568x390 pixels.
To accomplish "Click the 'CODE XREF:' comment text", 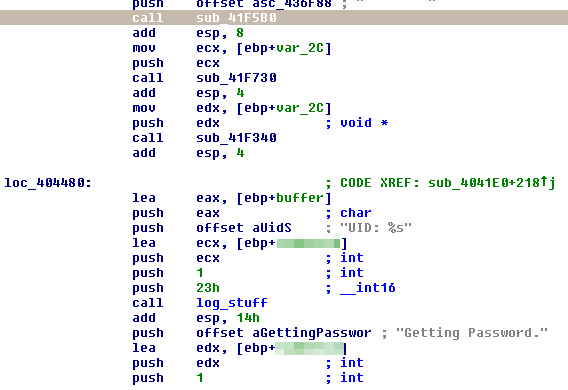I will (380, 183).
